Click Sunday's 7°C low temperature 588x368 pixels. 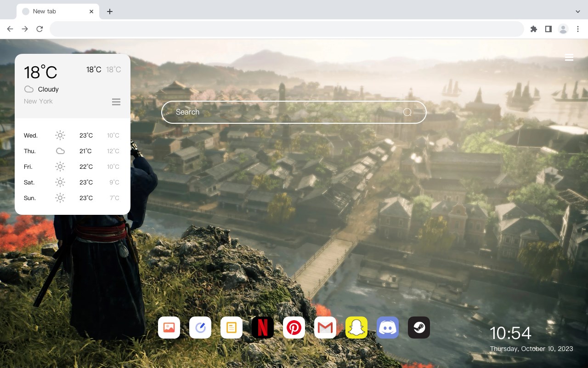[114, 198]
